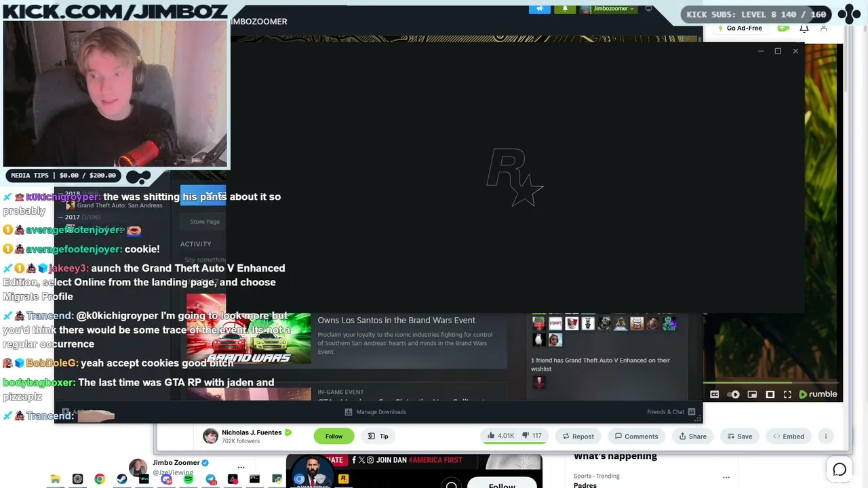Open File Explorer from the taskbar

[56, 479]
